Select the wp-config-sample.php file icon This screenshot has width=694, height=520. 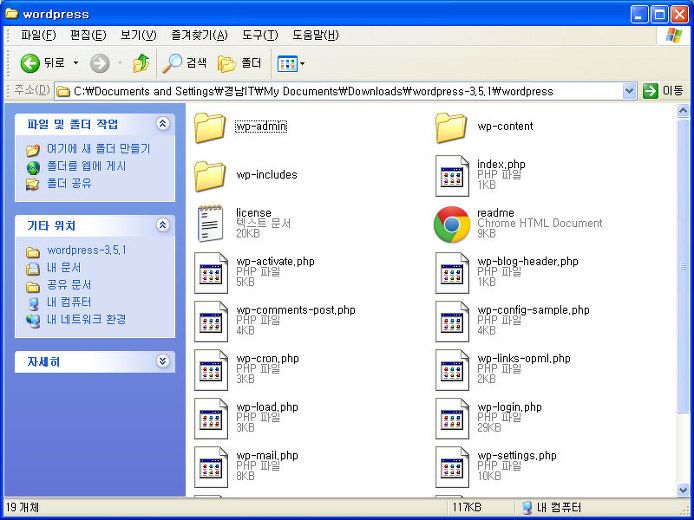click(452, 322)
